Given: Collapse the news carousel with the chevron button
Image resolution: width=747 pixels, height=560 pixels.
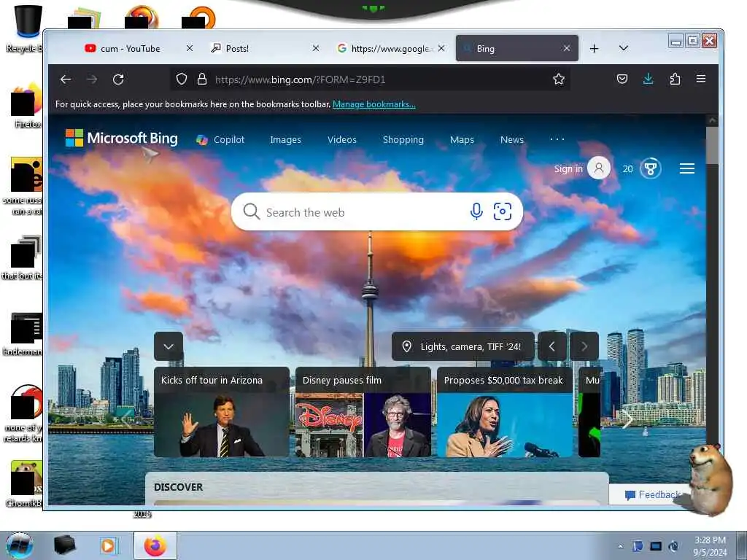Looking at the screenshot, I should click(x=169, y=346).
